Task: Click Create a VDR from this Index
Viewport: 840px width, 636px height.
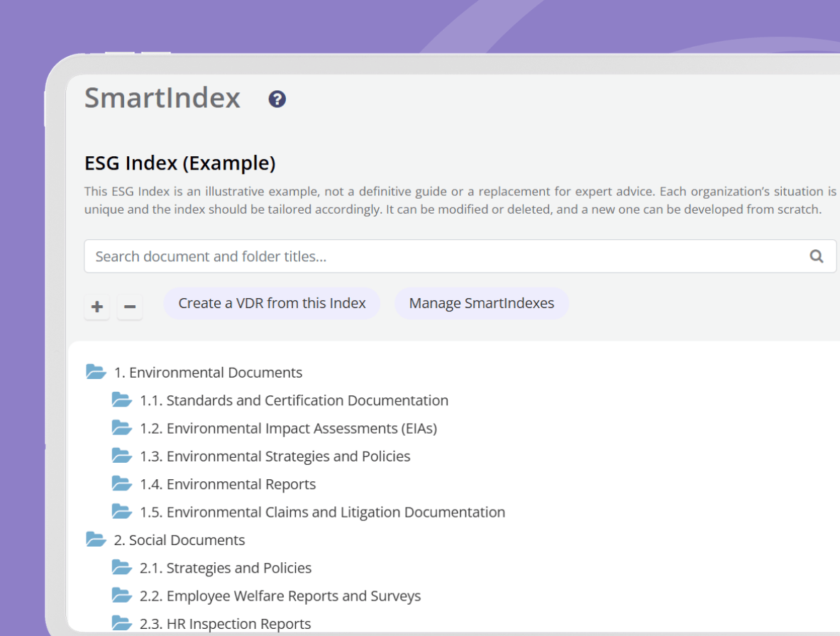Action: (272, 303)
